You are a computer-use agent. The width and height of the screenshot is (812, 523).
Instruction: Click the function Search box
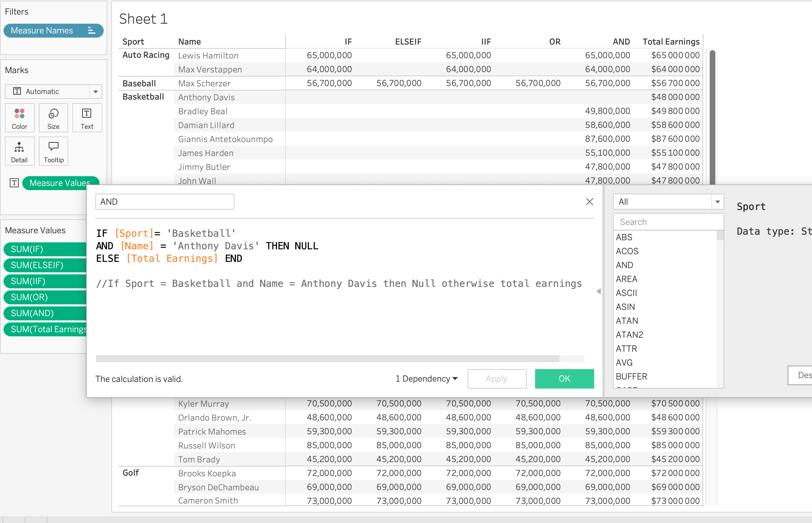[668, 222]
